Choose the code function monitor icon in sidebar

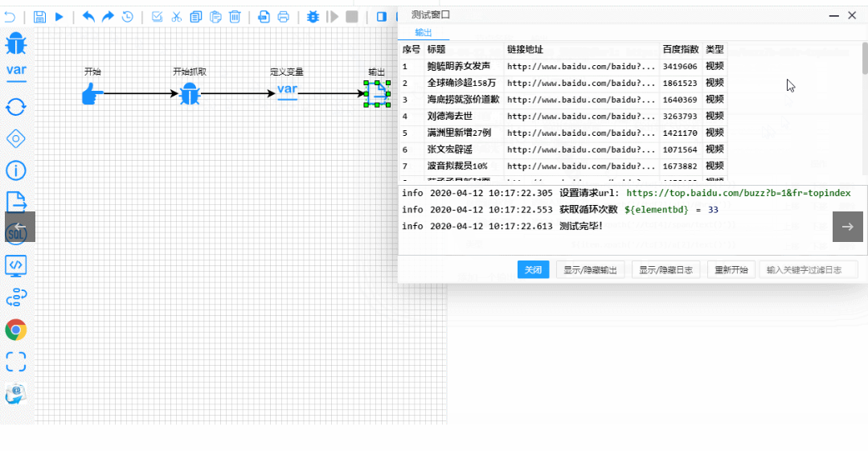pyautogui.click(x=16, y=266)
